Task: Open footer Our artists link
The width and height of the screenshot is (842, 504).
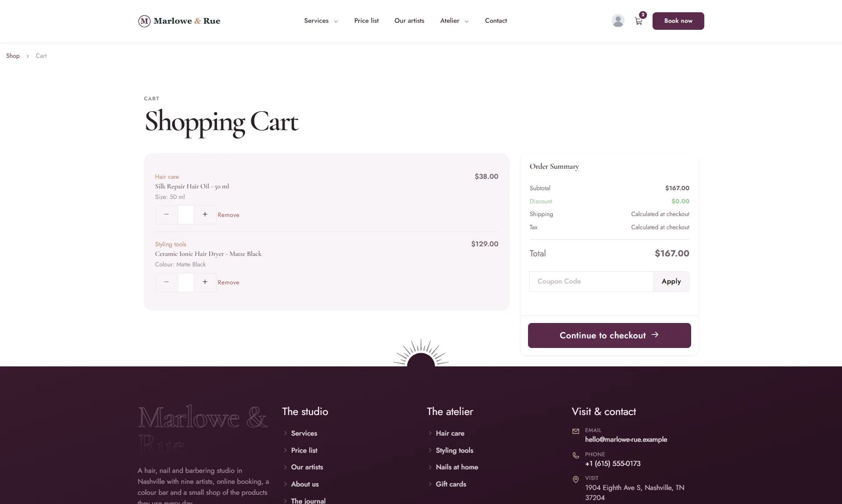Action: (x=307, y=467)
